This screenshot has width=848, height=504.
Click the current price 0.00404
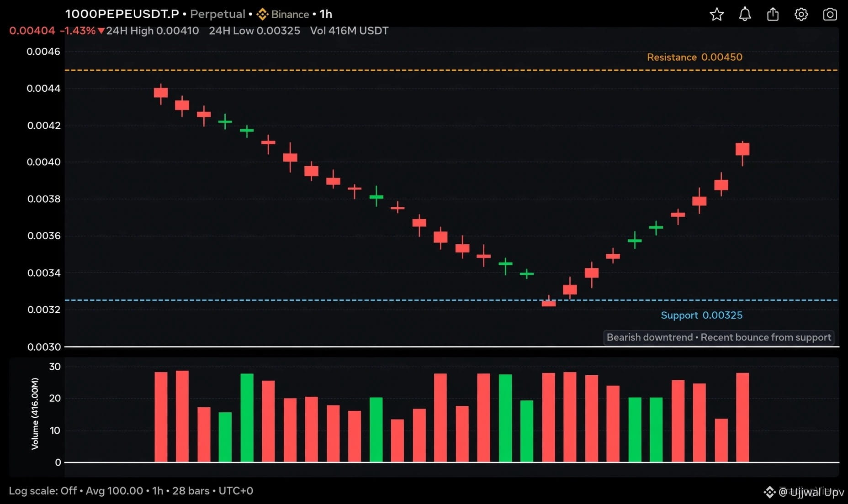[x=32, y=31]
